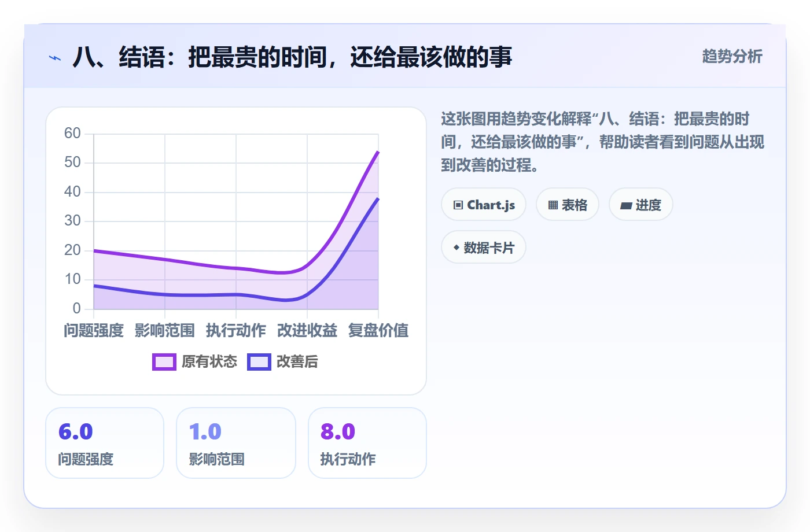This screenshot has width=810, height=532.
Task: Select the 表格 tag
Action: click(x=568, y=205)
